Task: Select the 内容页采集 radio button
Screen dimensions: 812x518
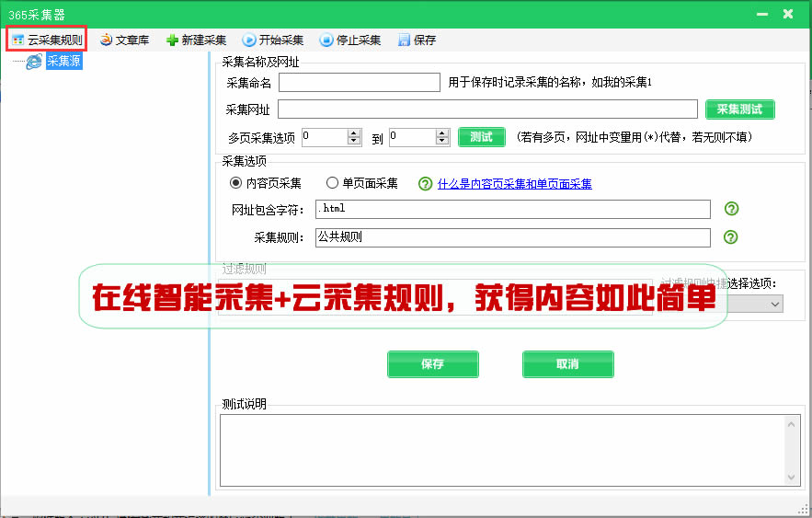Action: [236, 183]
